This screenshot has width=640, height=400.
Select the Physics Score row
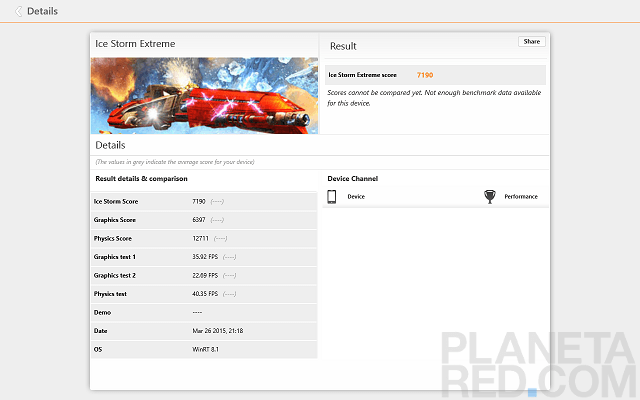coord(204,238)
